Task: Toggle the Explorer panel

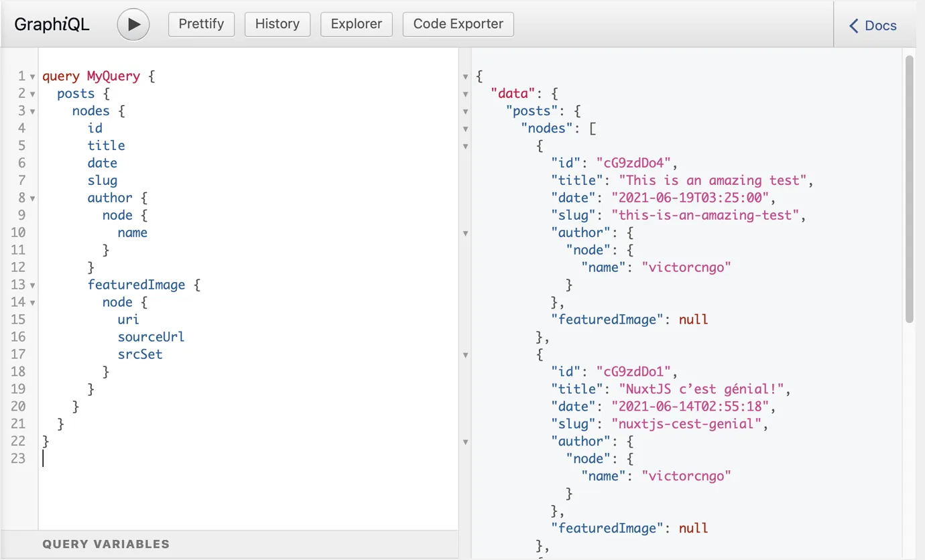Action: pos(356,24)
